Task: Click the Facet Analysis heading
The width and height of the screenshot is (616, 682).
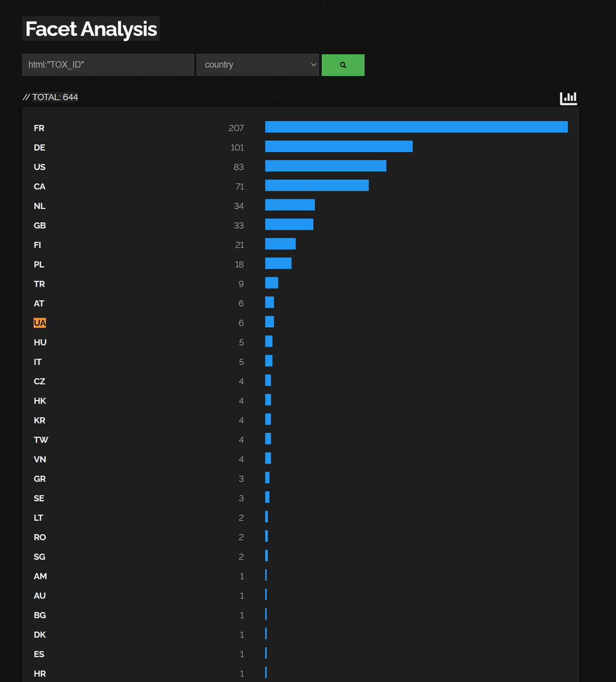Action: click(91, 29)
